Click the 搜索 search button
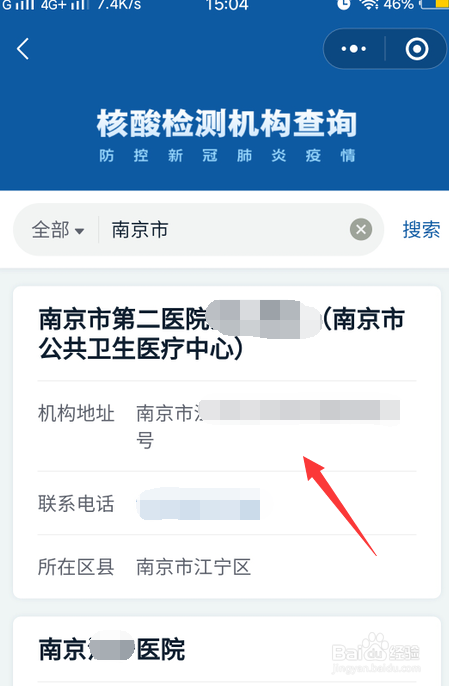 421,229
